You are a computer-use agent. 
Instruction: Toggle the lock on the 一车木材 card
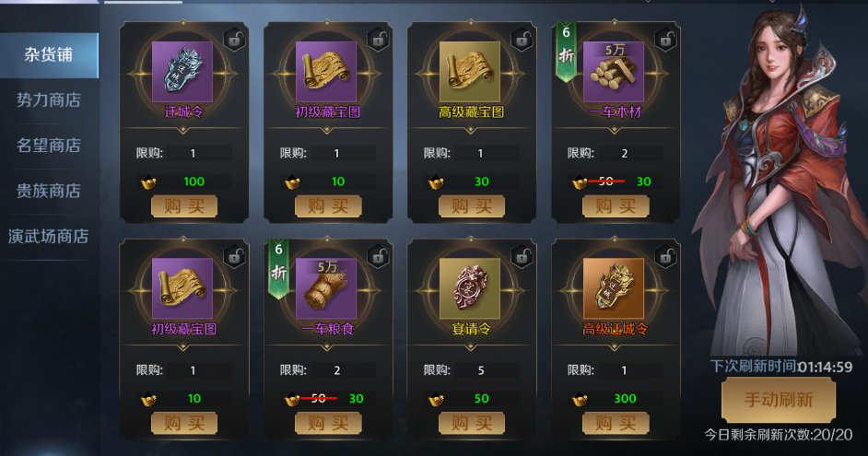pos(666,40)
